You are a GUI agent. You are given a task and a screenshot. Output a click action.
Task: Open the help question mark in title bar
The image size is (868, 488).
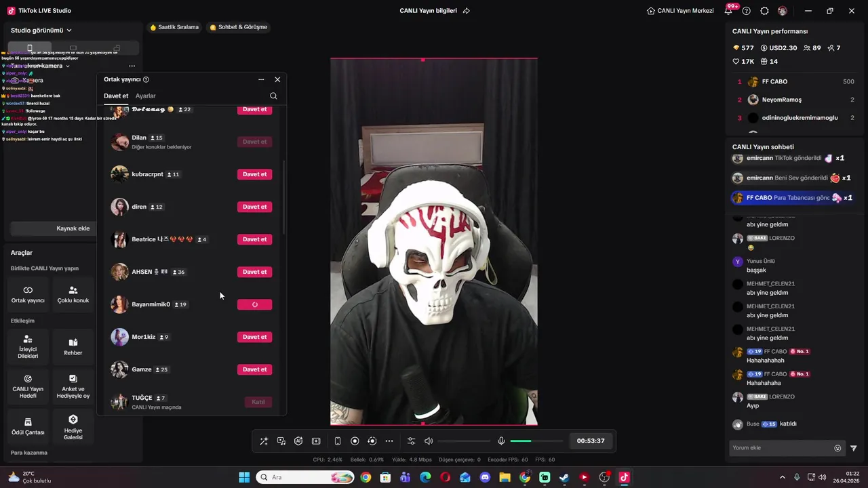point(747,11)
